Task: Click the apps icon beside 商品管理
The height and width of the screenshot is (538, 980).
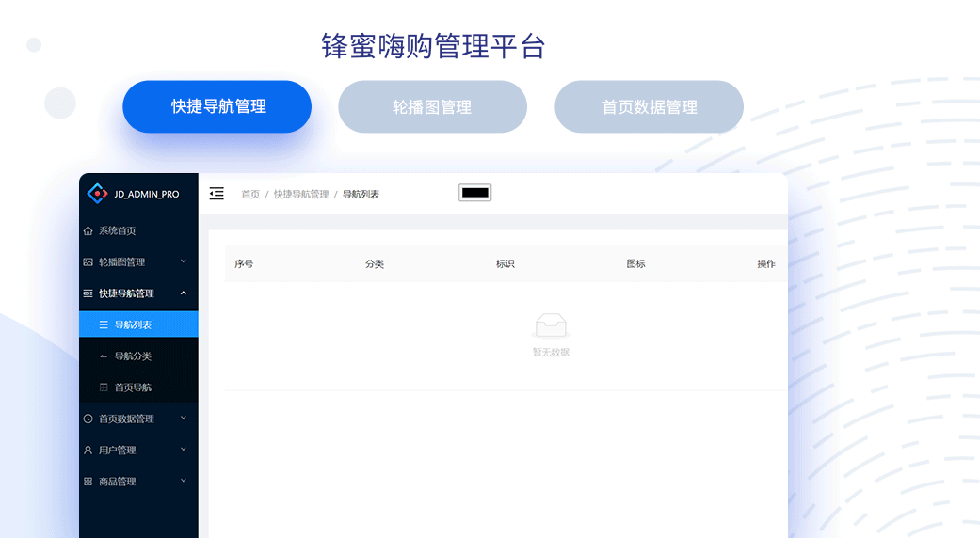Action: [88, 482]
